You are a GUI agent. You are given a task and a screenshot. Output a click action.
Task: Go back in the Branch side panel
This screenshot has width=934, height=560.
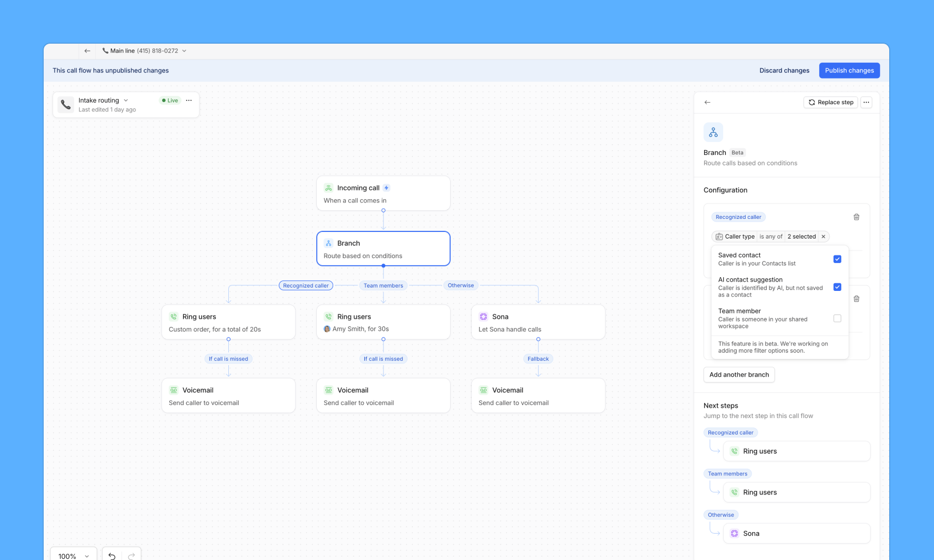tap(707, 103)
